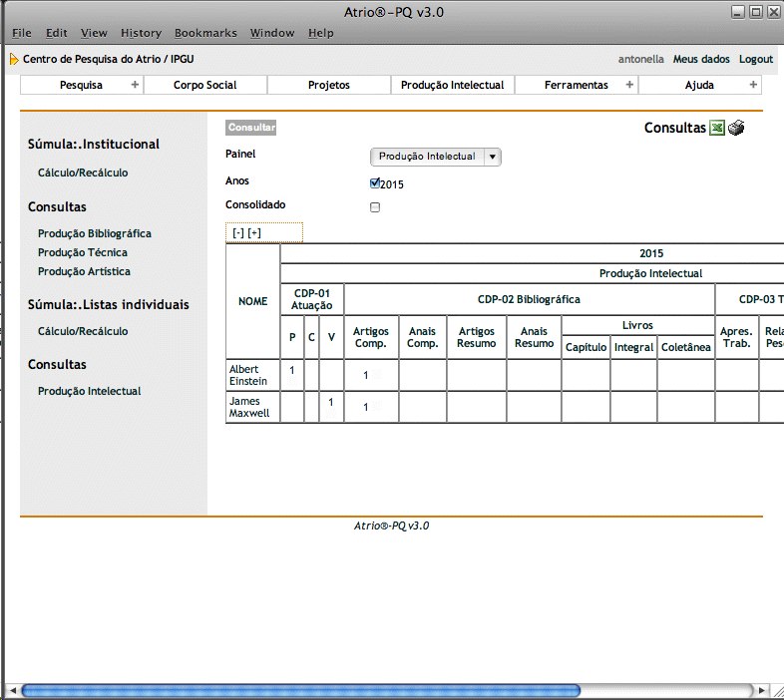Open the Bookmarks menu
The width and height of the screenshot is (784, 700).
click(x=205, y=33)
